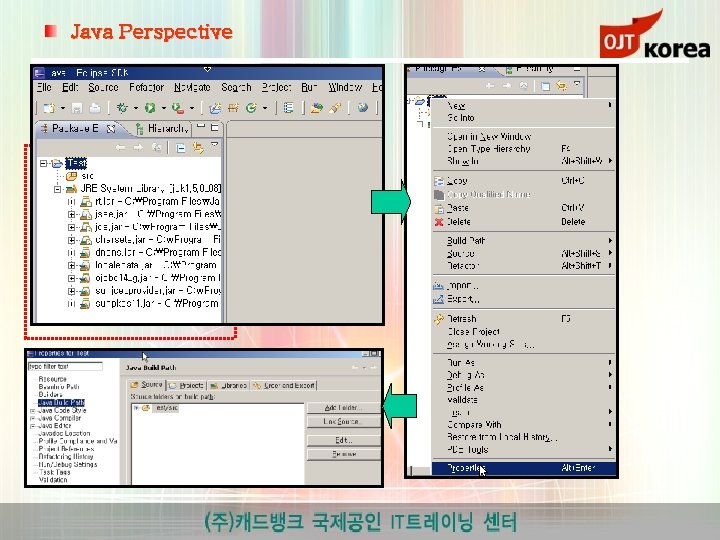Click the External Tools run icon

pyautogui.click(x=178, y=108)
